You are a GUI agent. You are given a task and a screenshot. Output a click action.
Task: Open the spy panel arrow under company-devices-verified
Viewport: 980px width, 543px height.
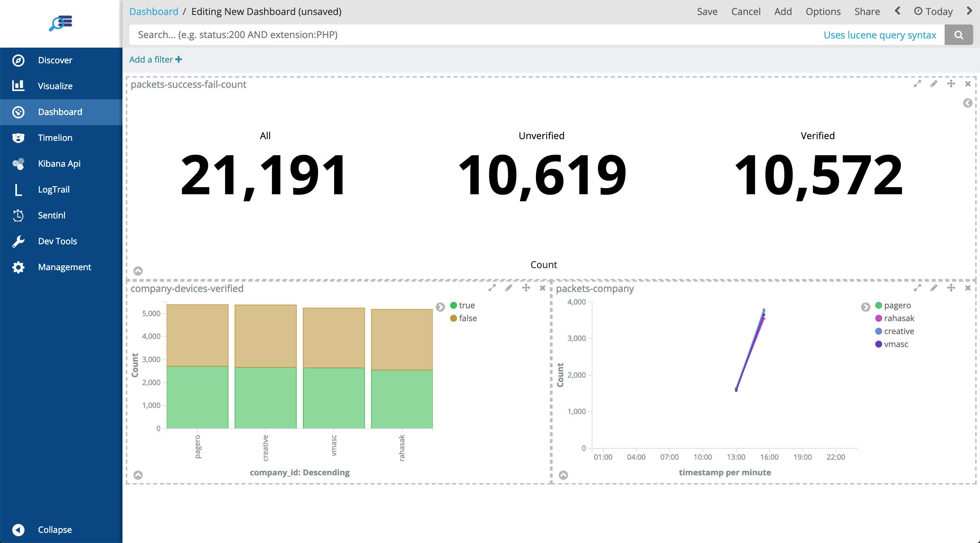coord(138,475)
